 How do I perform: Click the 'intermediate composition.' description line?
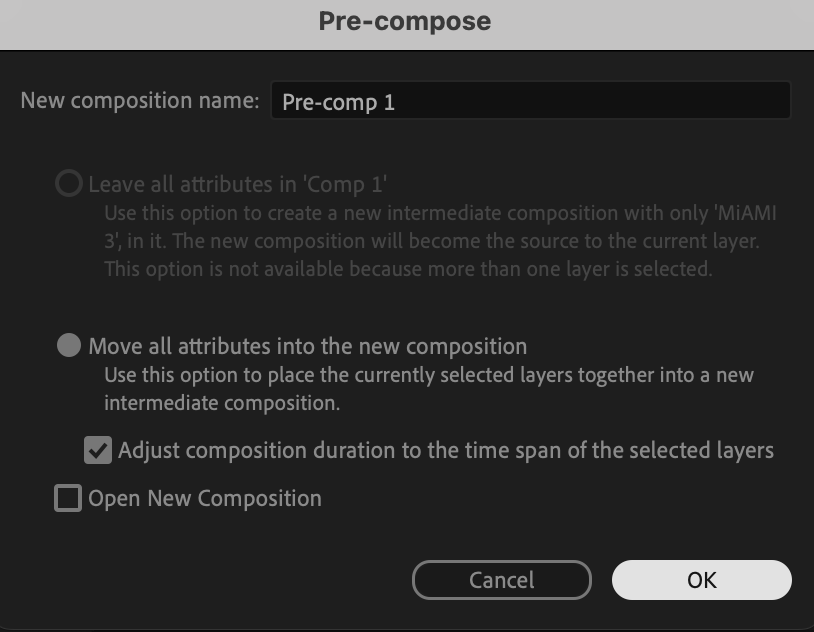[x=222, y=404]
